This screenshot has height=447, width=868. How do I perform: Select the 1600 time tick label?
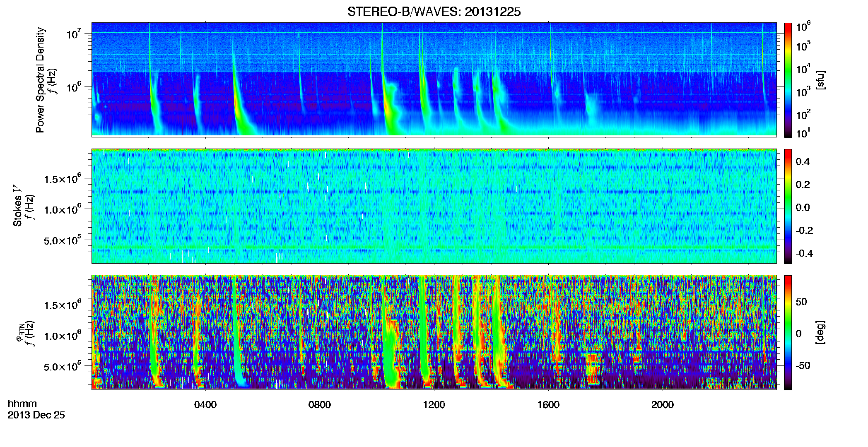click(x=548, y=405)
